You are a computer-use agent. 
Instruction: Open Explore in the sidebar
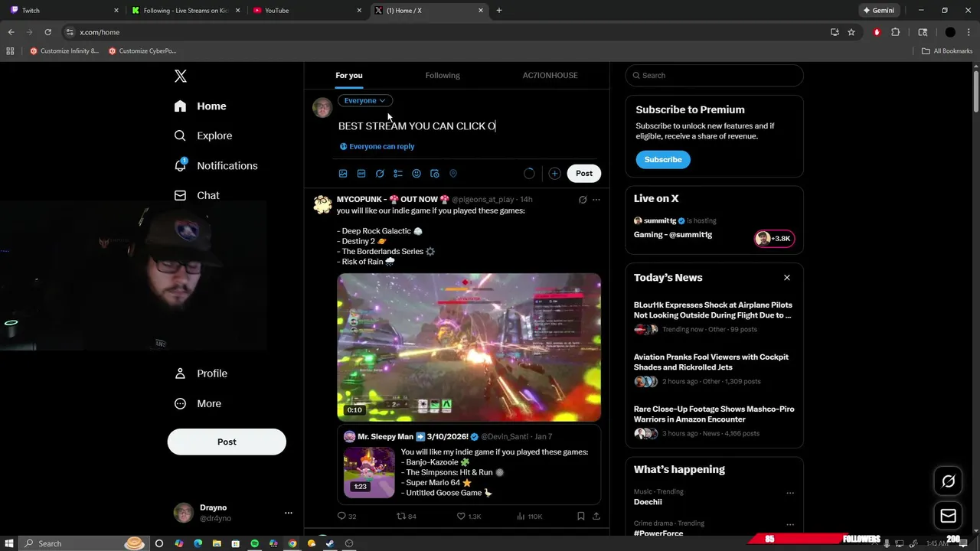click(x=204, y=135)
